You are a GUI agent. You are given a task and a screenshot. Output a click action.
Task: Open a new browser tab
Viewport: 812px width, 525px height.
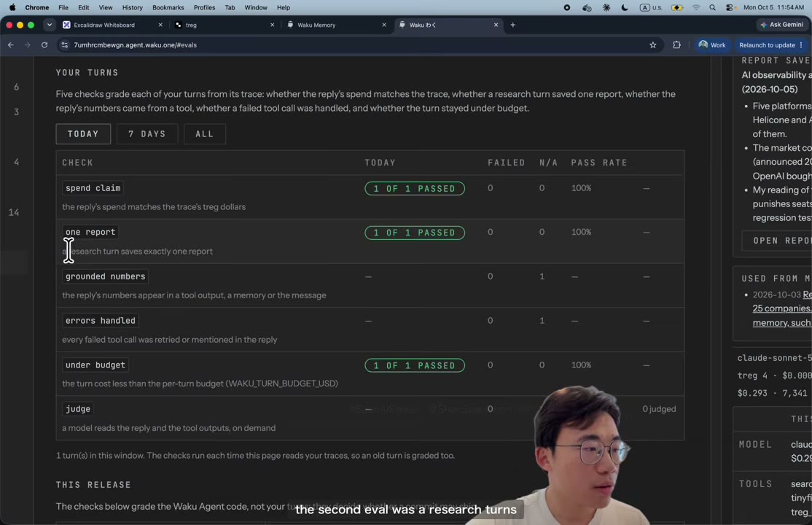(x=512, y=25)
